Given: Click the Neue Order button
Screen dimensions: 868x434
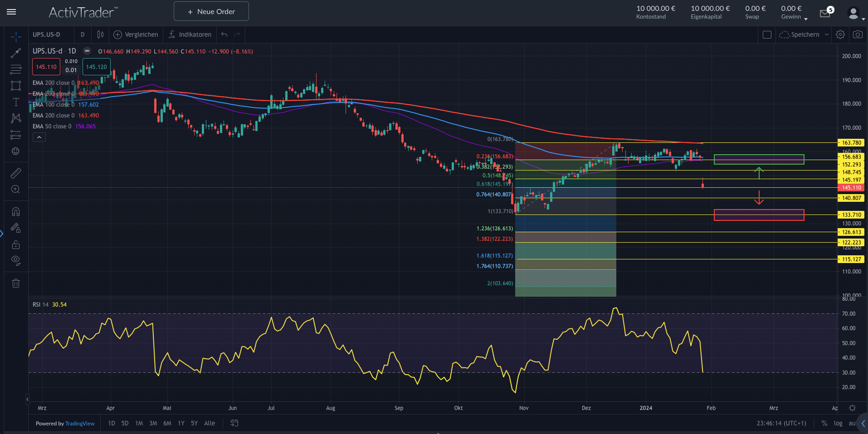Looking at the screenshot, I should [x=211, y=11].
